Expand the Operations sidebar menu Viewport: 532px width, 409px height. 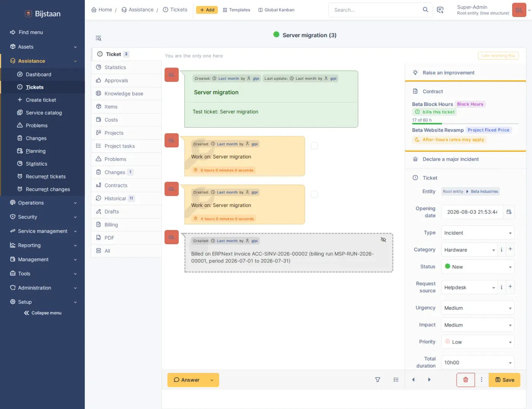[x=43, y=203]
